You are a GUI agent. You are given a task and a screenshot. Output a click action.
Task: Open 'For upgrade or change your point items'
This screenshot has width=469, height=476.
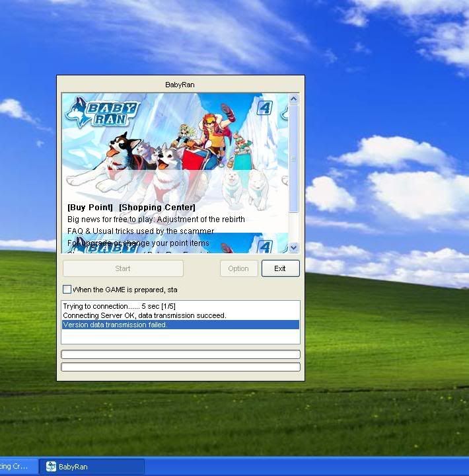tap(138, 243)
